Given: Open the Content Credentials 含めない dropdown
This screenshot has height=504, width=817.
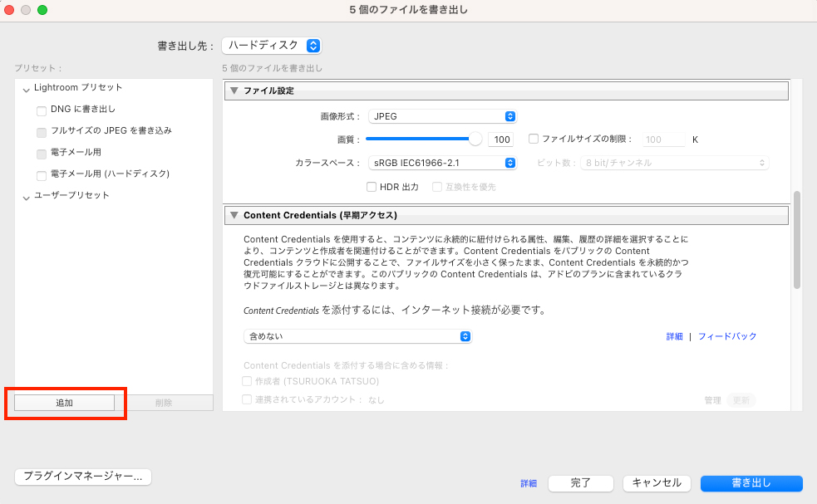Looking at the screenshot, I should (x=357, y=336).
